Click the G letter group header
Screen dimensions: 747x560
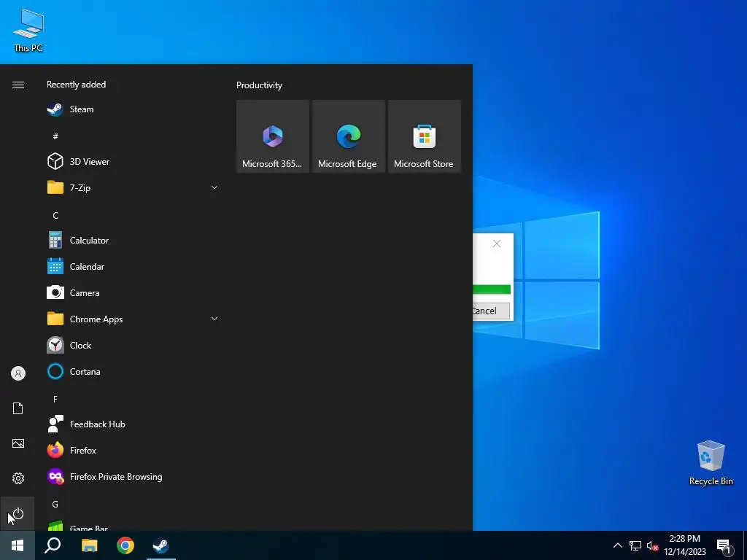(55, 504)
